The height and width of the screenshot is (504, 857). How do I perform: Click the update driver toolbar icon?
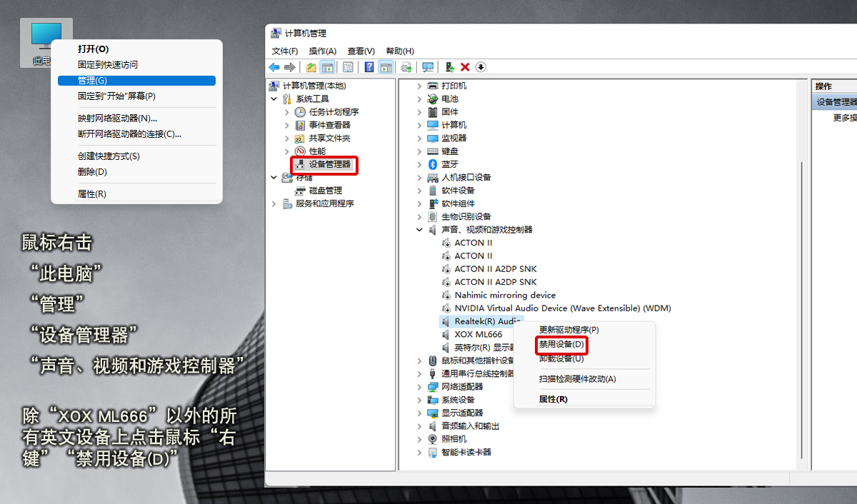[449, 67]
